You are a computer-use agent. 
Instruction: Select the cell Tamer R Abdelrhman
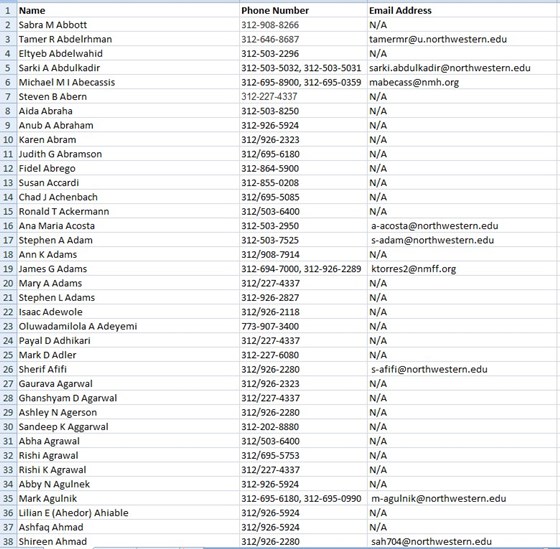pyautogui.click(x=128, y=39)
